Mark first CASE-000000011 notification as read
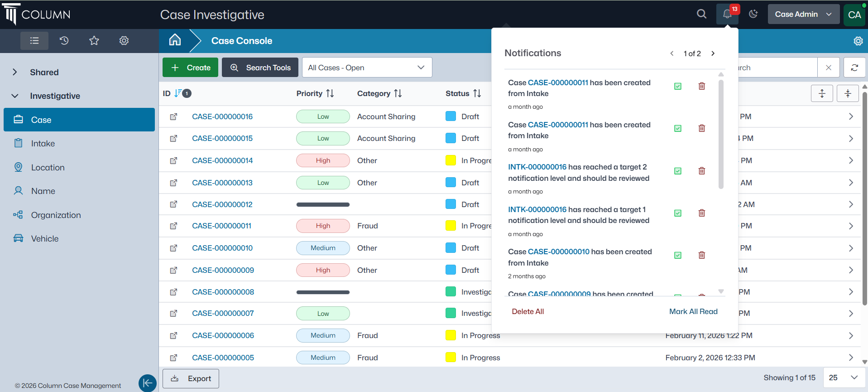The height and width of the screenshot is (392, 868). (x=677, y=86)
